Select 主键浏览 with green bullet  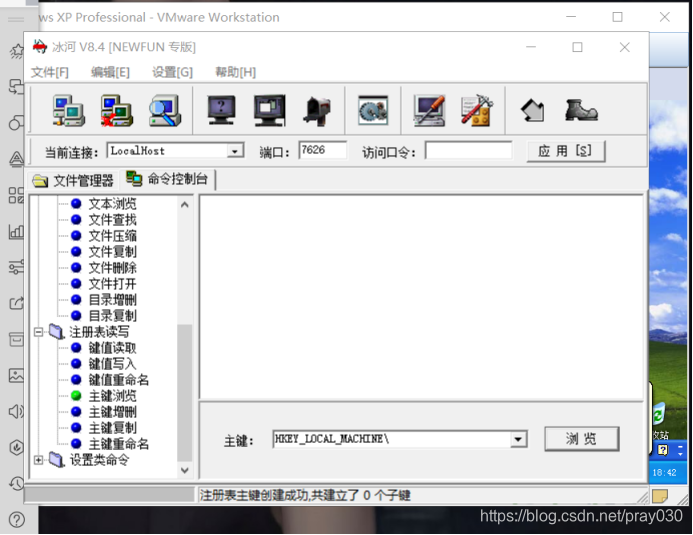pyautogui.click(x=112, y=396)
